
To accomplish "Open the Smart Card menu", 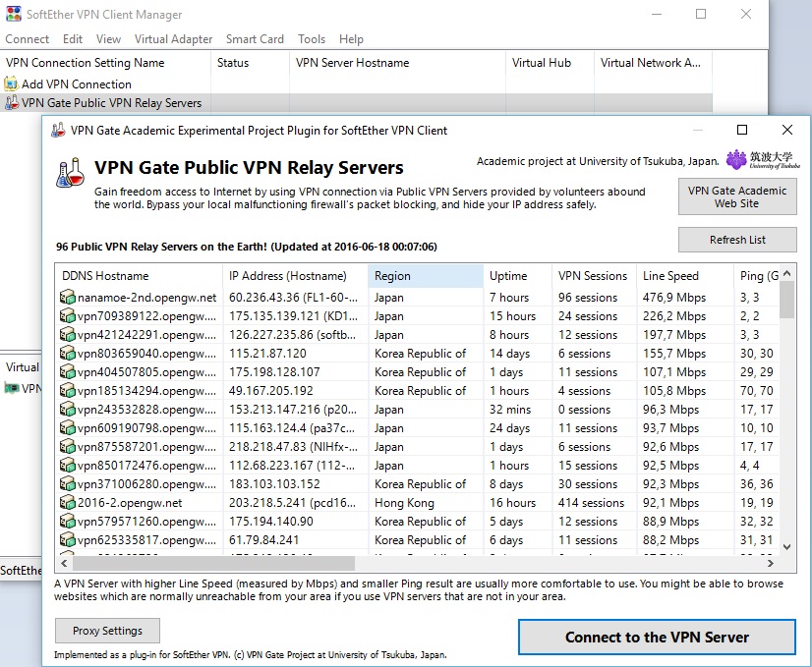I will click(x=255, y=39).
